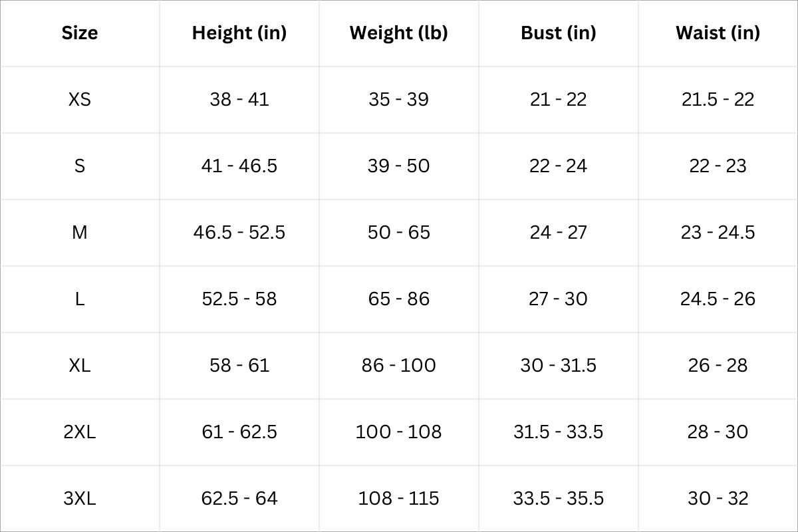Click the Size column header
The width and height of the screenshot is (798, 532).
pos(80,33)
